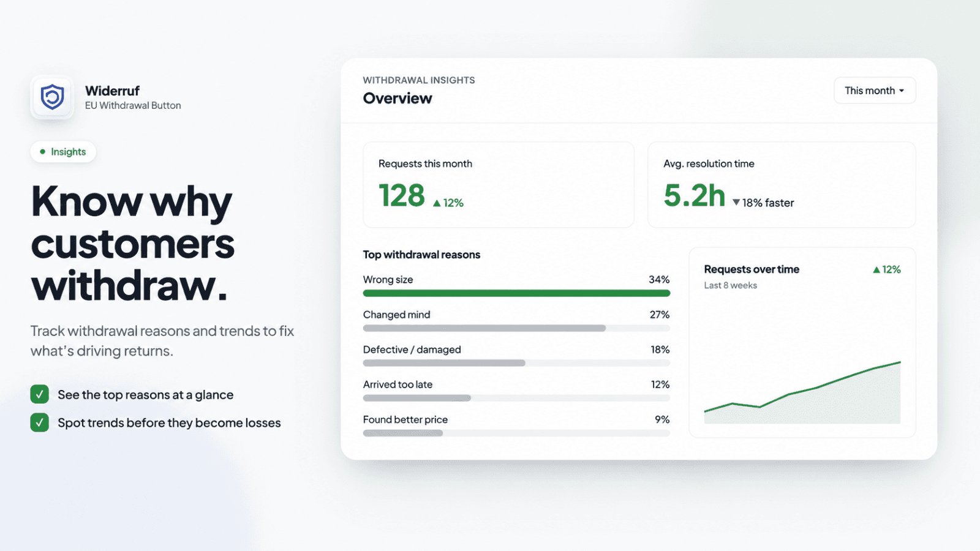
Task: Click the Overview heading
Action: click(x=398, y=99)
